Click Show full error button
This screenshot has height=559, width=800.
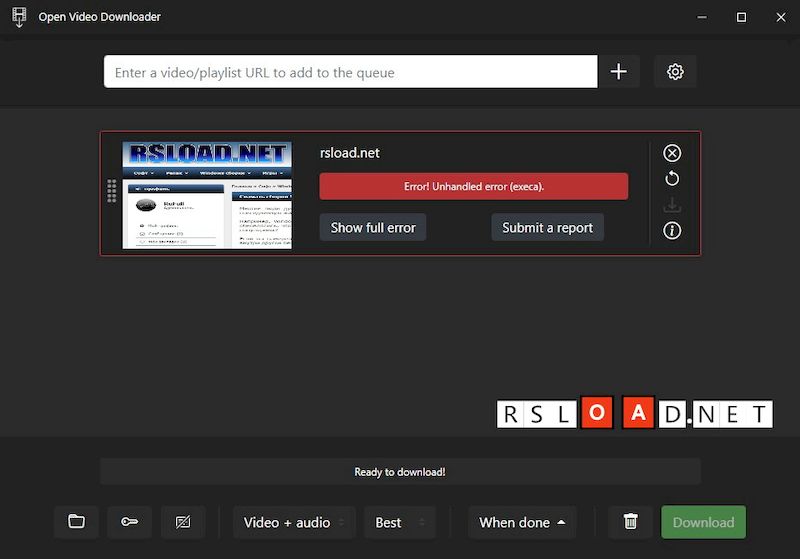[x=373, y=227]
